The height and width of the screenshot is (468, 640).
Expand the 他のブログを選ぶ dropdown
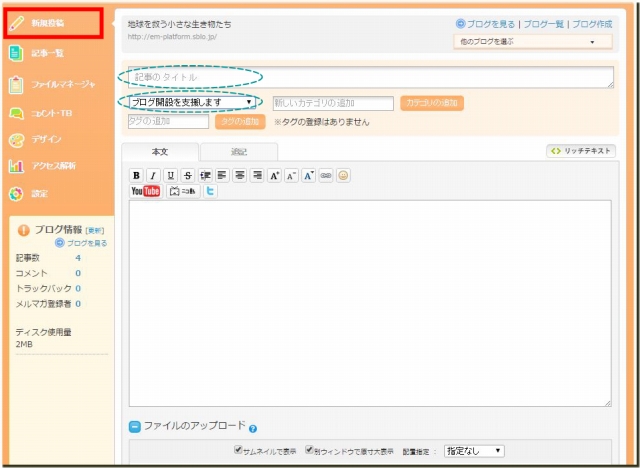pyautogui.click(x=533, y=42)
